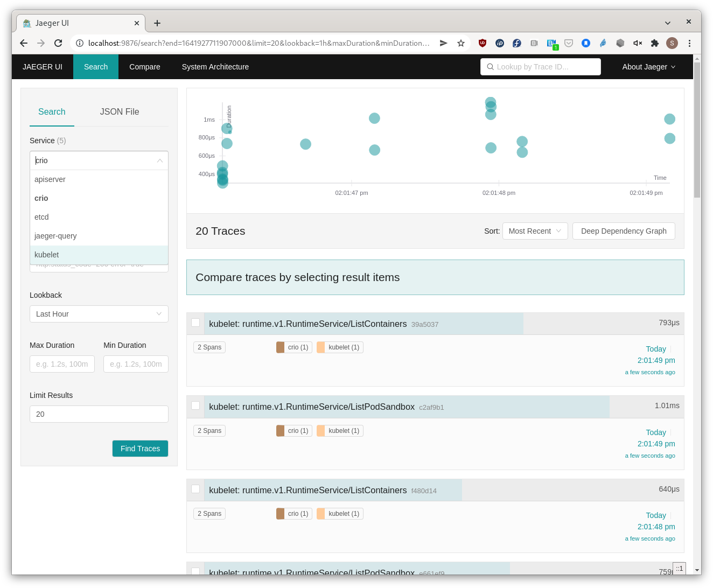This screenshot has width=713, height=588.
Task: Click the Limit Results field
Action: pos(99,414)
